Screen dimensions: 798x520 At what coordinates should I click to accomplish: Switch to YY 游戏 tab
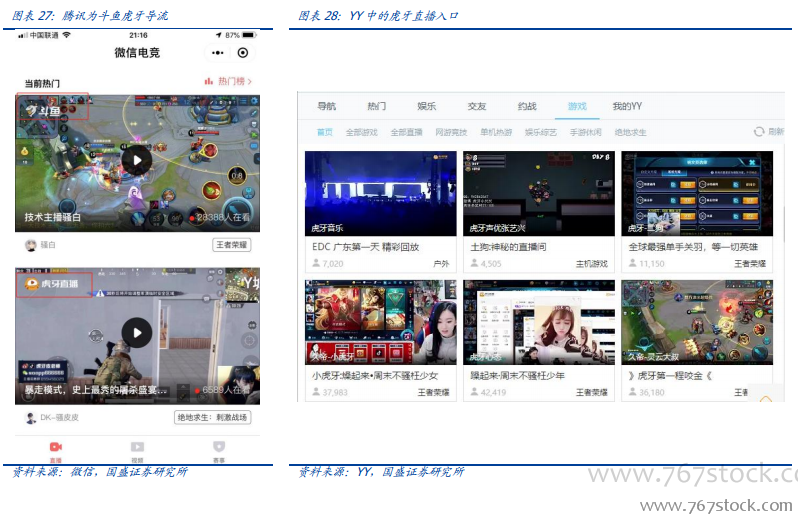click(577, 106)
